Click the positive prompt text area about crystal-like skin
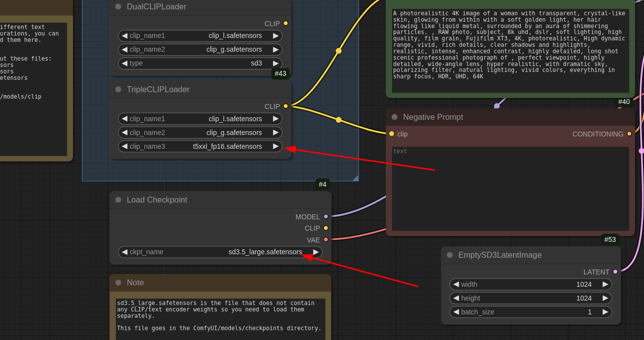This screenshot has width=644, height=340. [x=510, y=50]
